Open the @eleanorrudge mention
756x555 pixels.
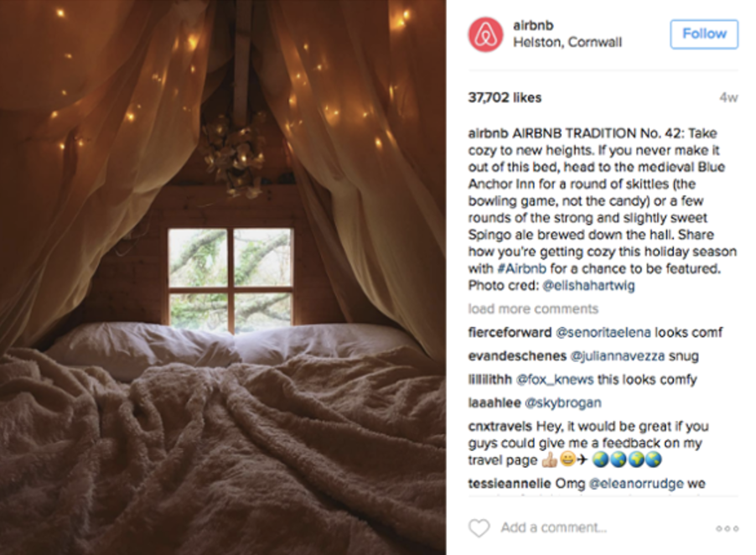click(636, 483)
